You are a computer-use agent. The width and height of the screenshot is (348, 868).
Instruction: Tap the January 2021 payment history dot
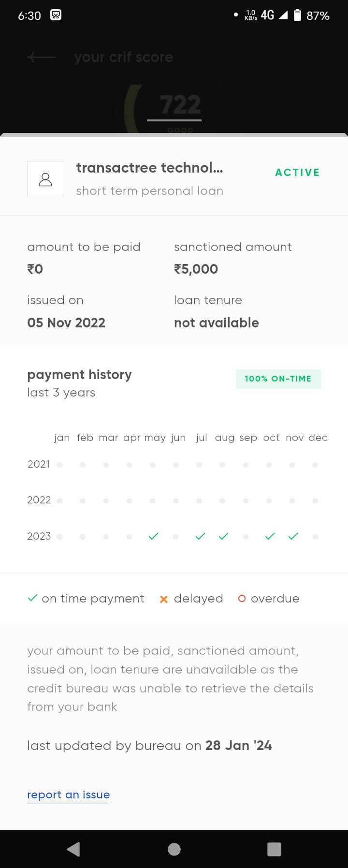59,465
